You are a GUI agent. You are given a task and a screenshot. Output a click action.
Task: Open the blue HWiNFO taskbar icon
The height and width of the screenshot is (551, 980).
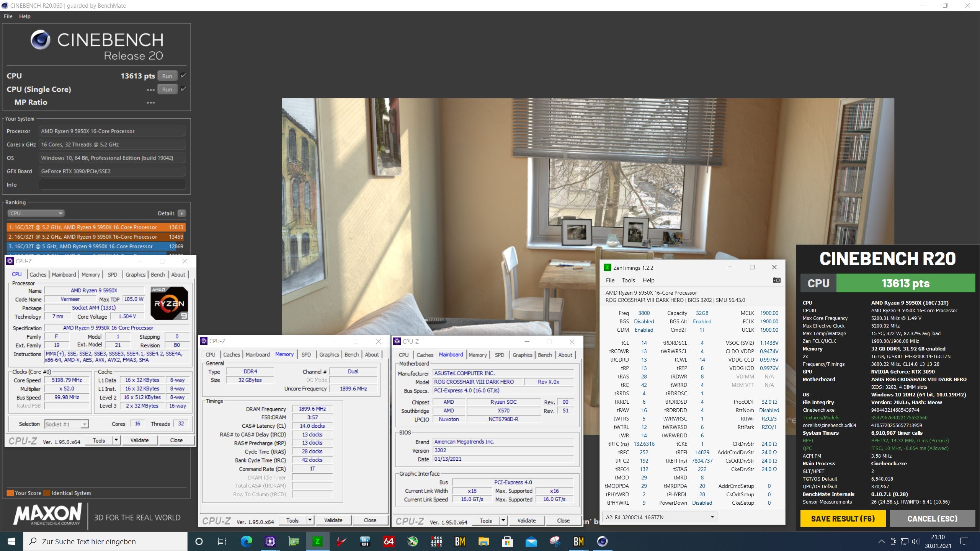365,541
